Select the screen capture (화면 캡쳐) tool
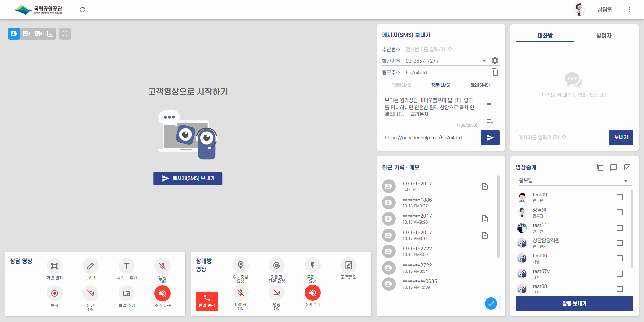 point(55,266)
